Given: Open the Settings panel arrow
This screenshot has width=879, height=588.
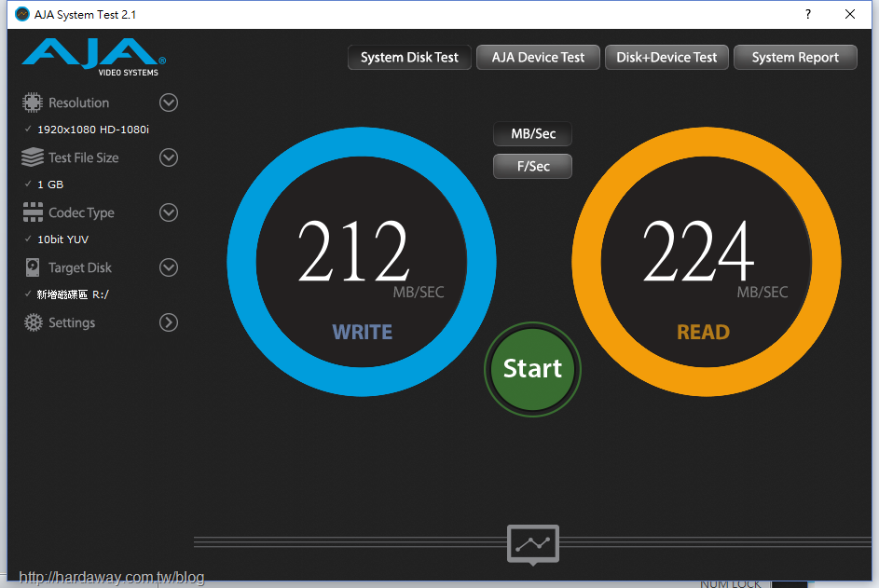Looking at the screenshot, I should pyautogui.click(x=169, y=322).
